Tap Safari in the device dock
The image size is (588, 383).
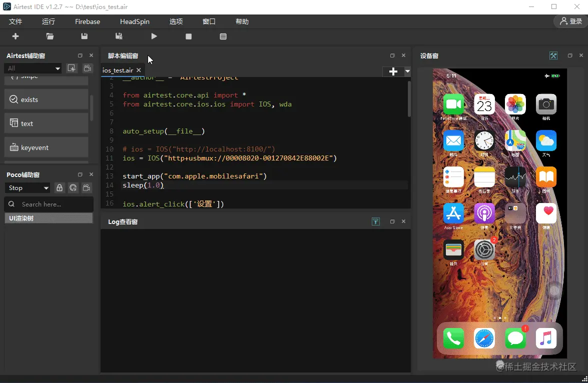pos(484,338)
